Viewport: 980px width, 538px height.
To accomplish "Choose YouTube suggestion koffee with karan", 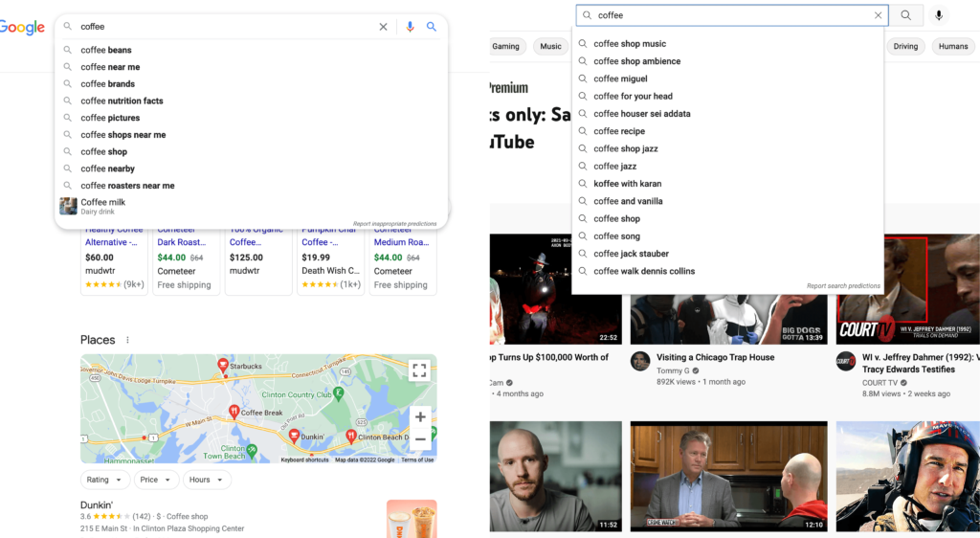I will point(728,184).
